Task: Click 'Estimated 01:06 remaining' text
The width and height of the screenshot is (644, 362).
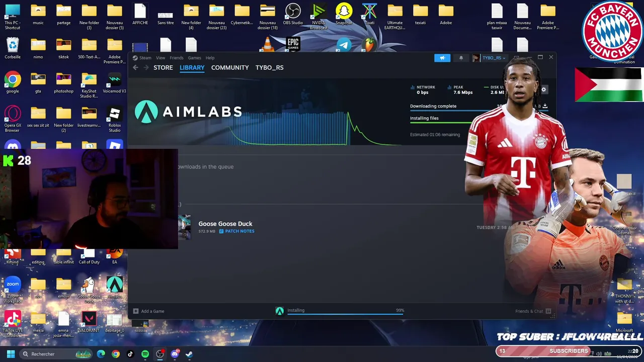Action: 435,135
